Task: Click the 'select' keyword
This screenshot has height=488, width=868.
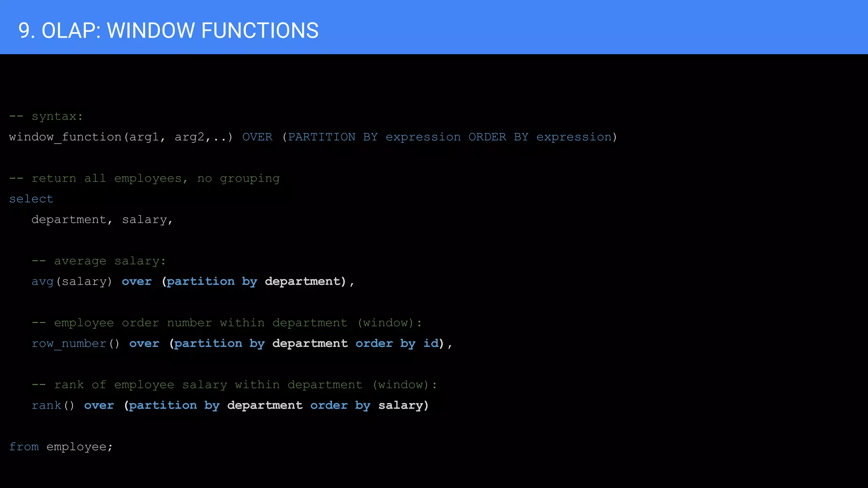Action: [31, 199]
